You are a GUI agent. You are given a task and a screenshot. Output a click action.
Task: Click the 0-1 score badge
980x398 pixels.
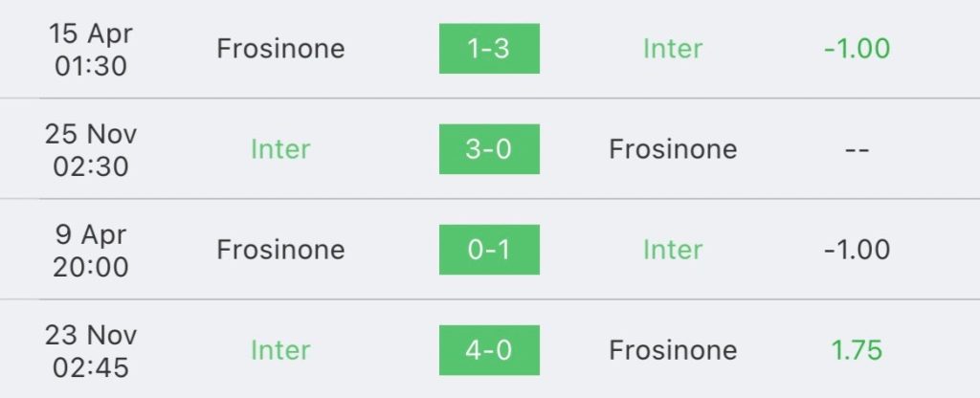point(489,250)
